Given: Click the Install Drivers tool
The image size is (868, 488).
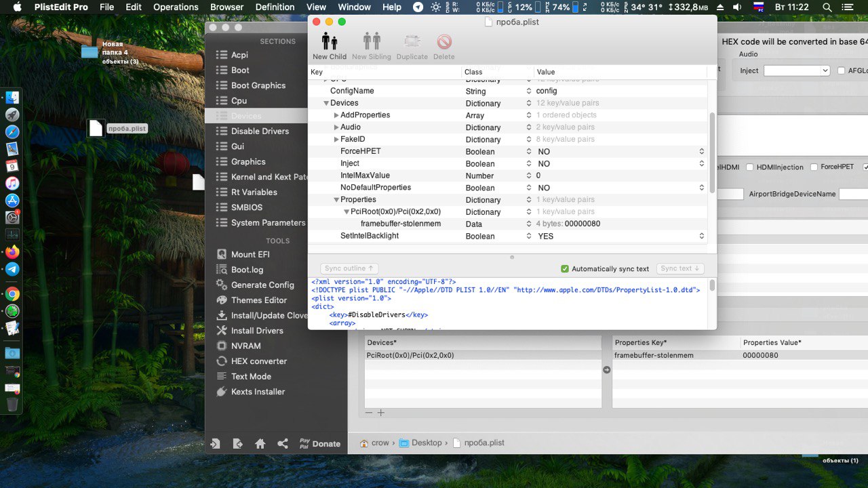Looking at the screenshot, I should coord(257,331).
